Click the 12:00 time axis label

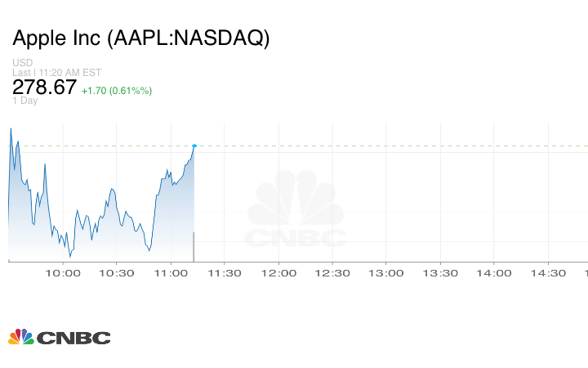(x=278, y=273)
